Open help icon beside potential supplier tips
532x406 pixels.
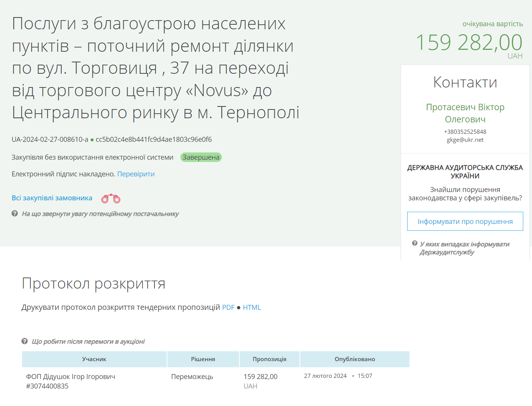point(14,214)
